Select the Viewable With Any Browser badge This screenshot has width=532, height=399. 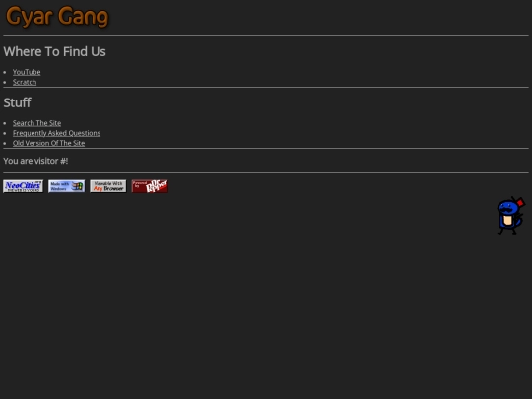(x=108, y=186)
